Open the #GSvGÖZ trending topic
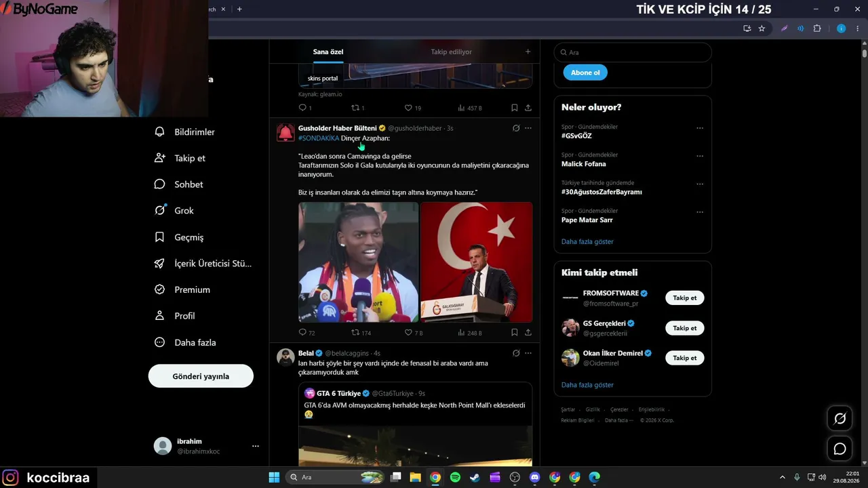This screenshot has width=868, height=488. [x=576, y=136]
